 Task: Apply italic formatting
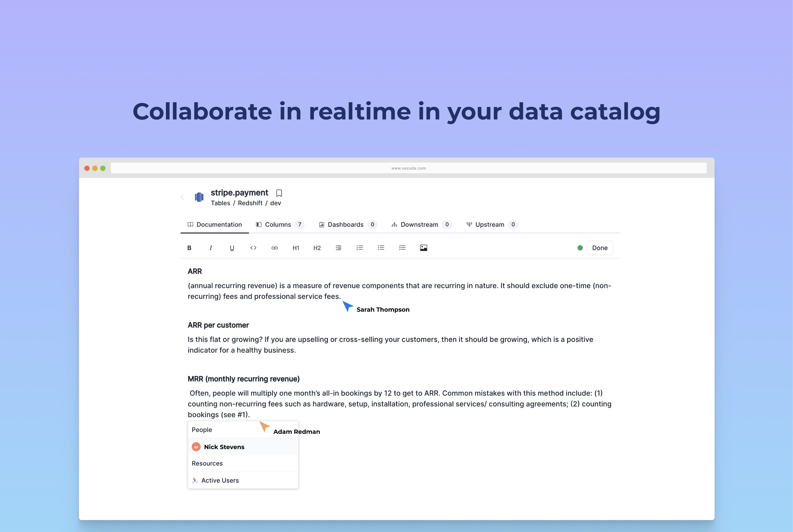[x=211, y=248]
